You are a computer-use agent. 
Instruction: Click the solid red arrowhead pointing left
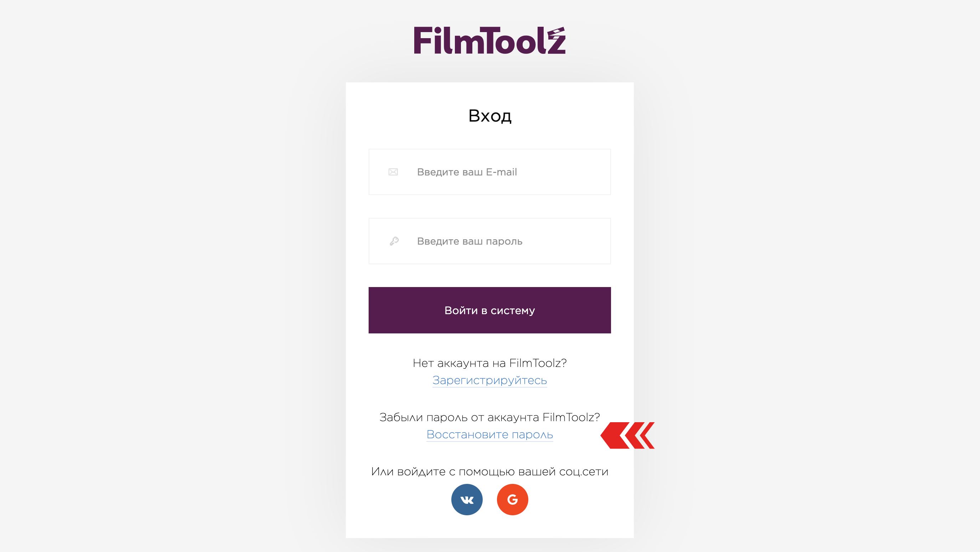tap(614, 435)
